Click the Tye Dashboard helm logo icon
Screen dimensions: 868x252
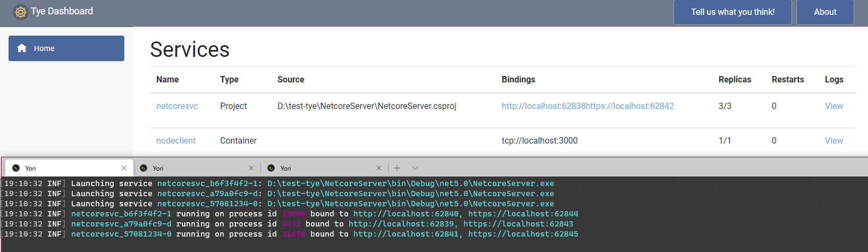pyautogui.click(x=20, y=12)
